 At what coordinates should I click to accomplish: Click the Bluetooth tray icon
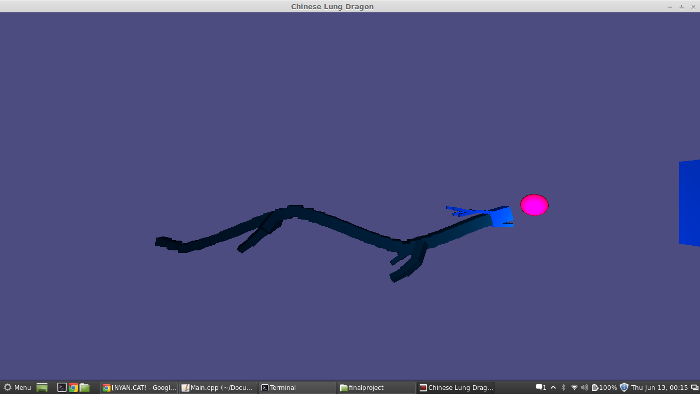click(563, 387)
